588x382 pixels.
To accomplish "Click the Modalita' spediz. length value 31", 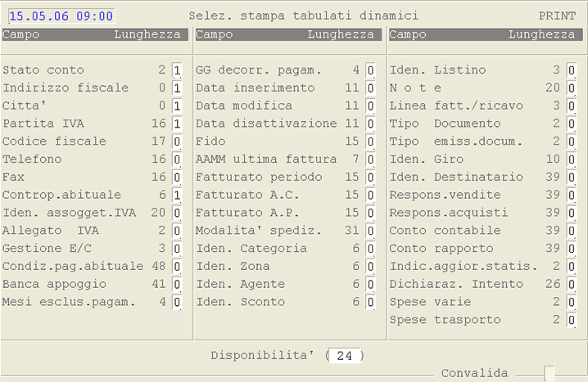I will 352,231.
